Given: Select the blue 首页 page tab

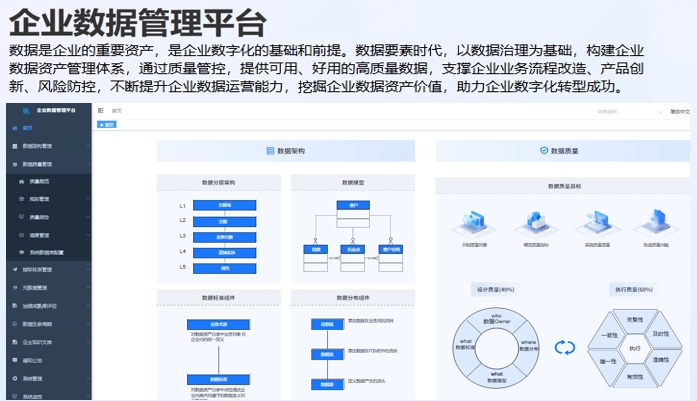Looking at the screenshot, I should point(107,125).
